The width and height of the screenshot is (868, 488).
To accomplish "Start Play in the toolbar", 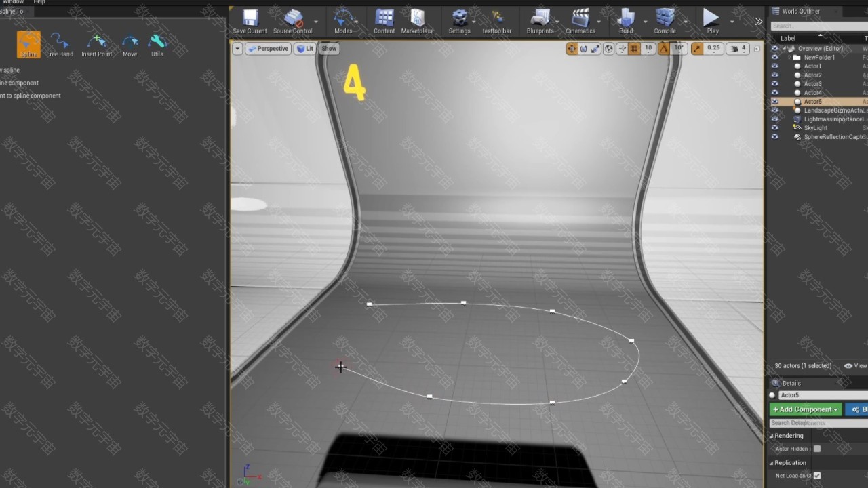I will click(x=712, y=22).
